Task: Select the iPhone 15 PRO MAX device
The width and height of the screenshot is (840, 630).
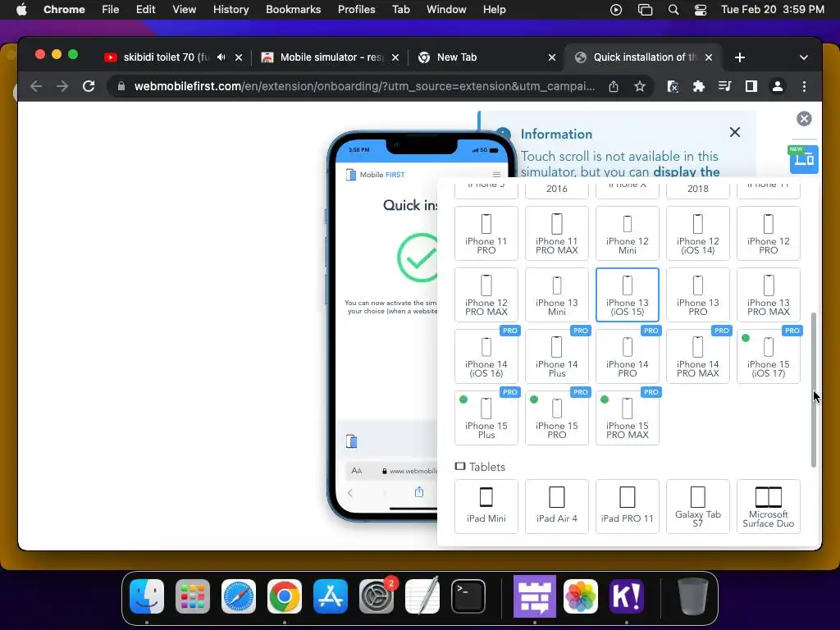Action: click(x=628, y=418)
